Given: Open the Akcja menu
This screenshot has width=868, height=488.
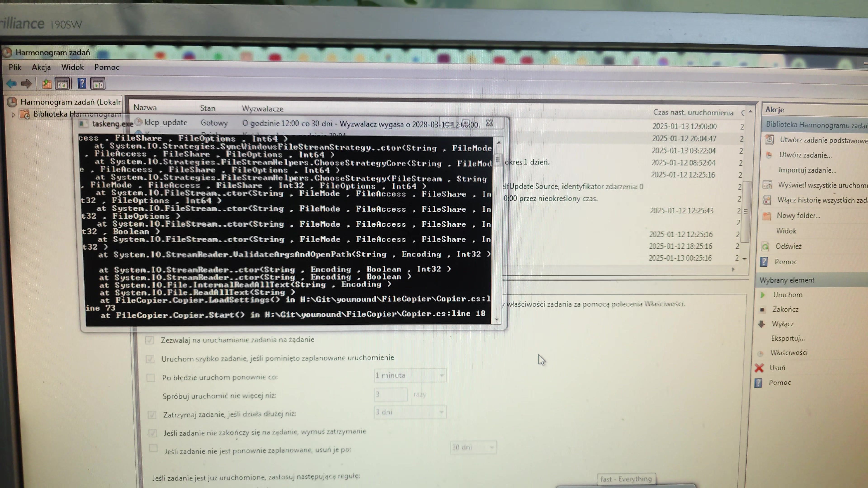Looking at the screenshot, I should 41,67.
